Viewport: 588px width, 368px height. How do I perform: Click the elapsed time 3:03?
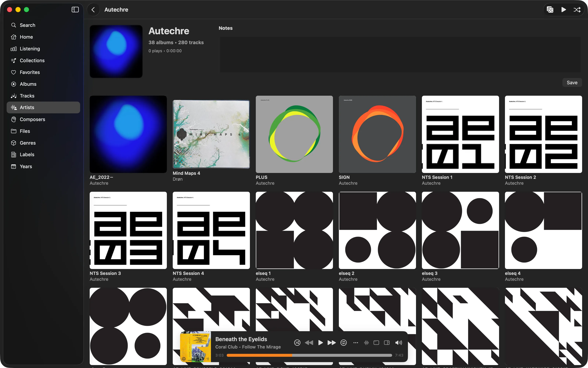(219, 355)
